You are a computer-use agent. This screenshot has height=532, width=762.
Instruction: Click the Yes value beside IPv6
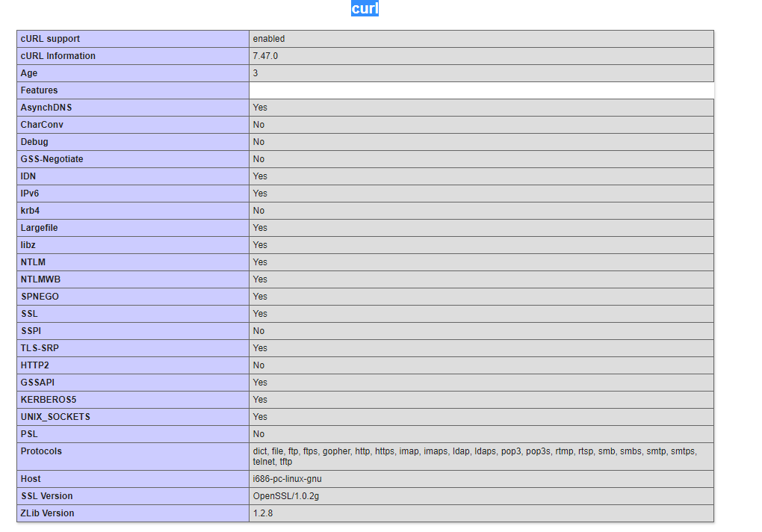click(260, 194)
